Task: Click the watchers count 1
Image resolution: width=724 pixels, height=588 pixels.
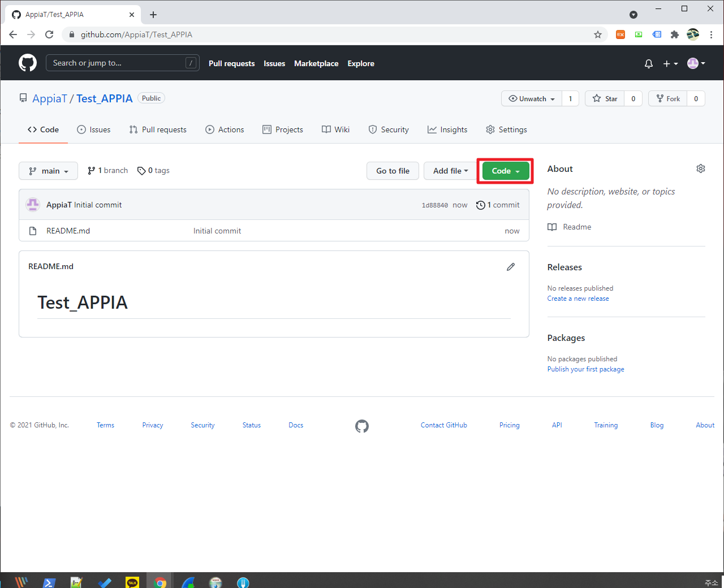Action: click(x=570, y=98)
